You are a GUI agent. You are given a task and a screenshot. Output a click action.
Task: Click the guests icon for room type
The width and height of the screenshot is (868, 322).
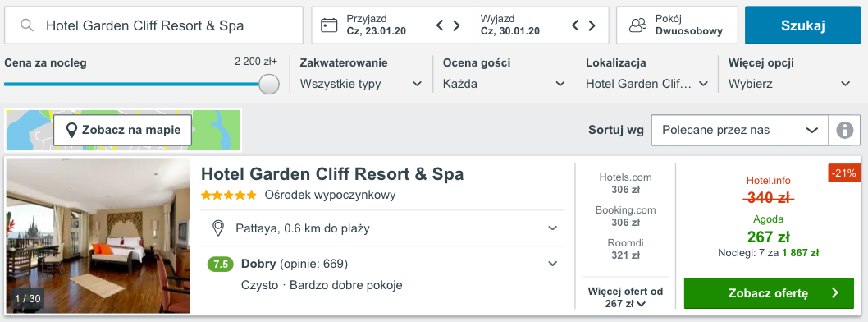coord(638,25)
